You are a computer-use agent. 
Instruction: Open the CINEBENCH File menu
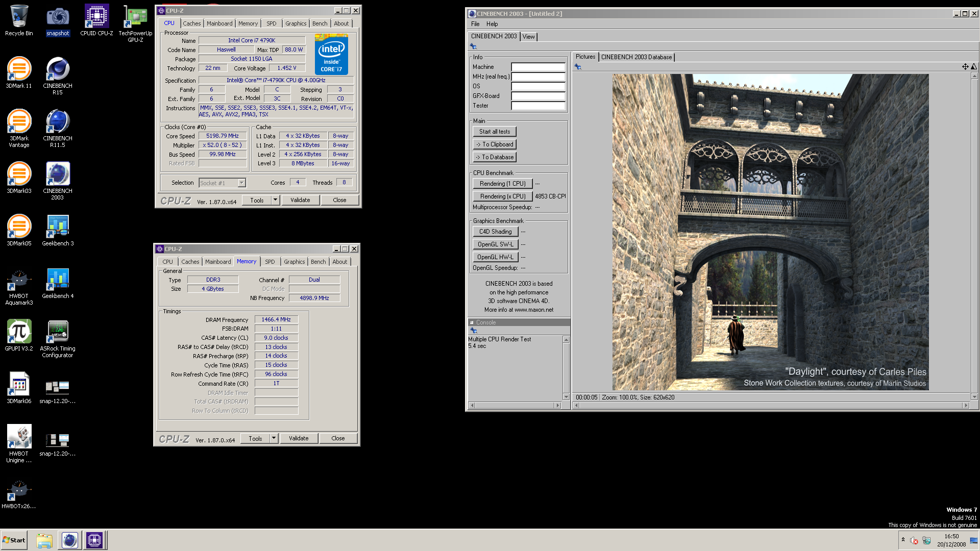[x=475, y=24]
